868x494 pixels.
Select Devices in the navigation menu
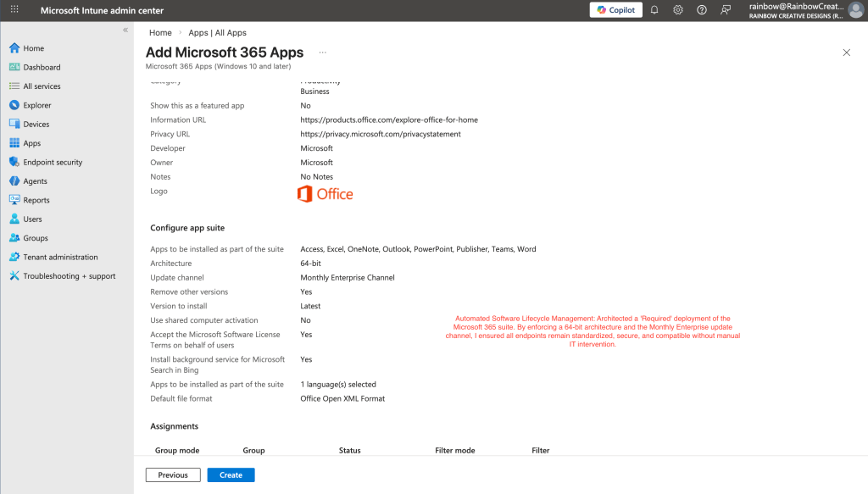(x=36, y=125)
